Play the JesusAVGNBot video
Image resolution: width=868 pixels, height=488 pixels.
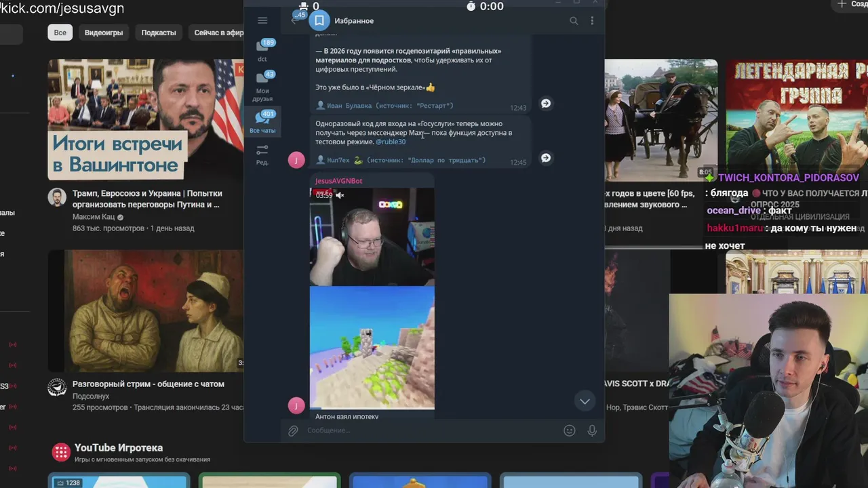pos(372,298)
